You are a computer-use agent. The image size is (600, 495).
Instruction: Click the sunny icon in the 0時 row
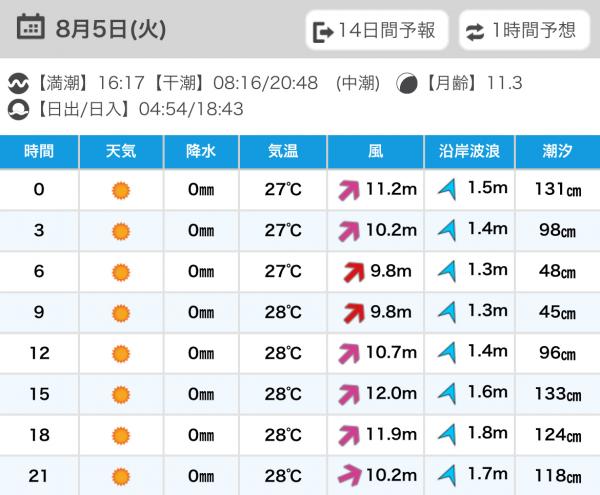(121, 190)
